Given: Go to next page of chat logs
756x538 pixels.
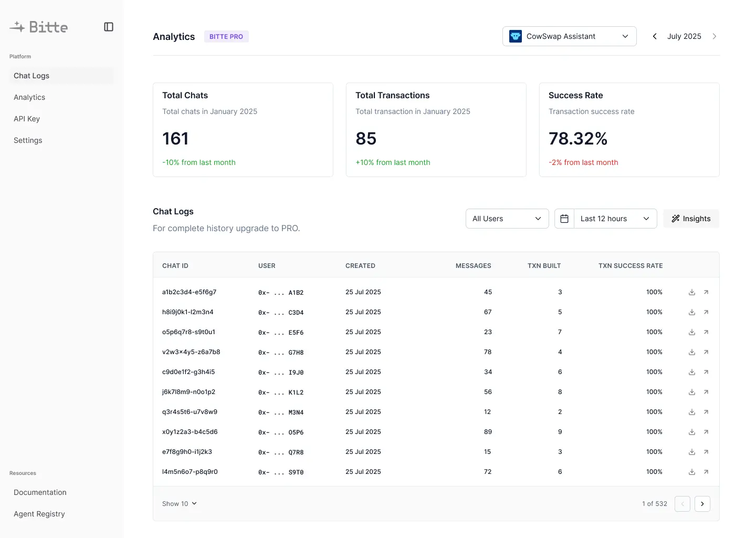Looking at the screenshot, I should (x=702, y=504).
